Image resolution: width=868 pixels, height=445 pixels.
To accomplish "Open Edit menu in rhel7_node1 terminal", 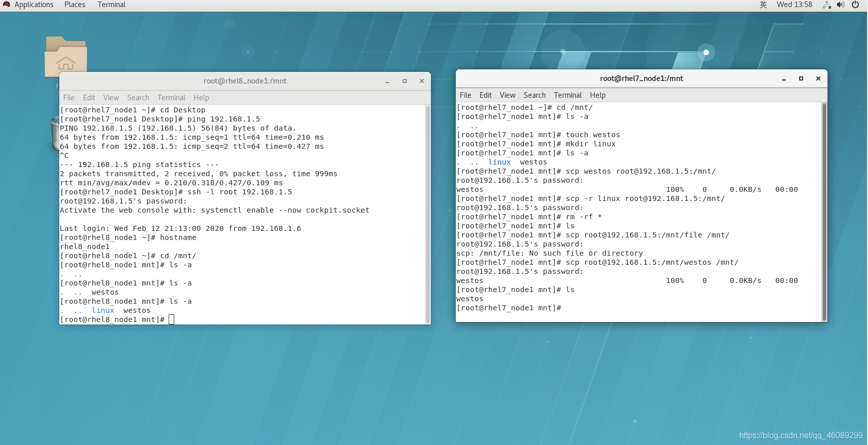I will click(x=486, y=95).
